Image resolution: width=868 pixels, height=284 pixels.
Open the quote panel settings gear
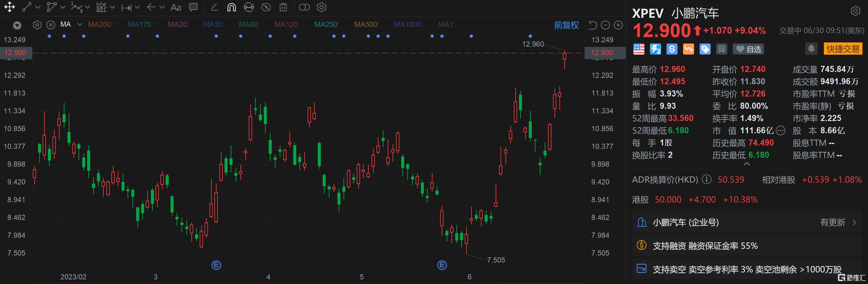pyautogui.click(x=855, y=11)
